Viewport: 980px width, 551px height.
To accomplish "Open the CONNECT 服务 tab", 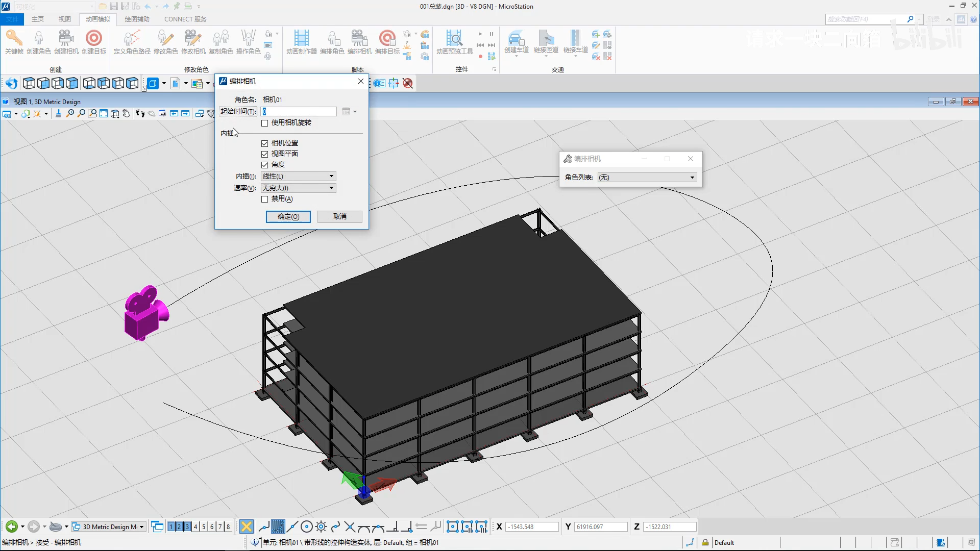I will 185,19.
